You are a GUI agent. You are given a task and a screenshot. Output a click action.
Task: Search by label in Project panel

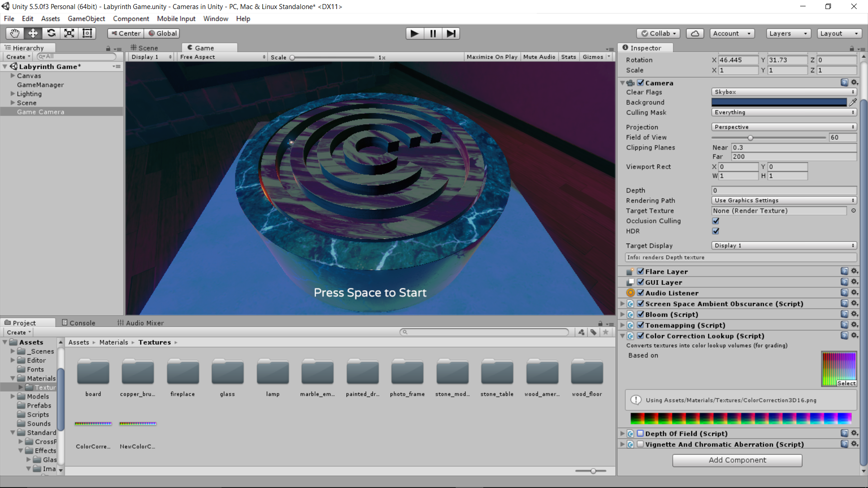(x=594, y=332)
